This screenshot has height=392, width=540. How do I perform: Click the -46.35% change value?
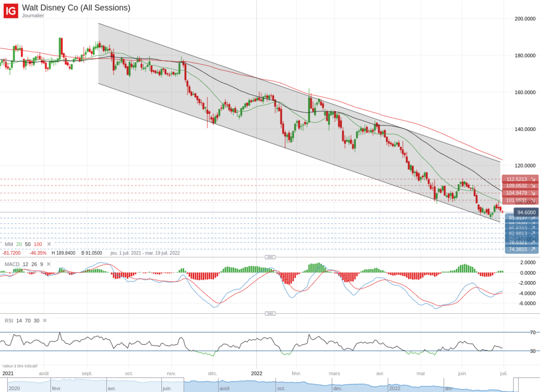pos(38,253)
